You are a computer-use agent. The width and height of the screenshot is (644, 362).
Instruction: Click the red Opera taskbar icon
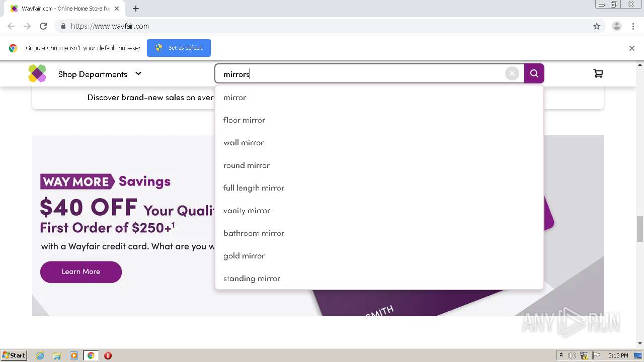click(108, 355)
